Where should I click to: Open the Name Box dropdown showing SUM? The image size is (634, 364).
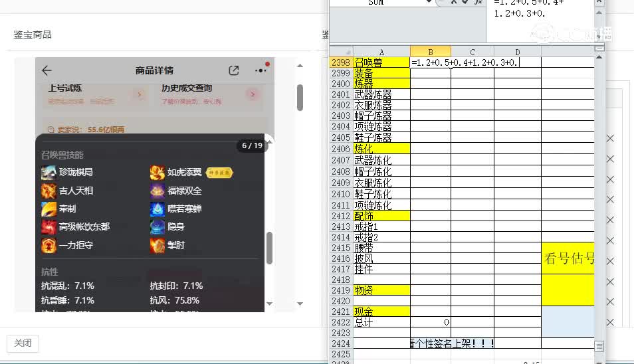coord(429,2)
